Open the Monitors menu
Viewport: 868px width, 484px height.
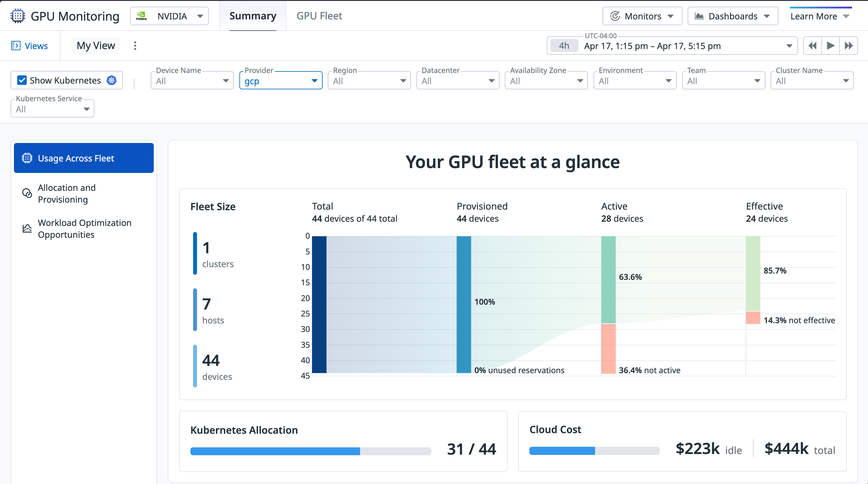point(642,15)
